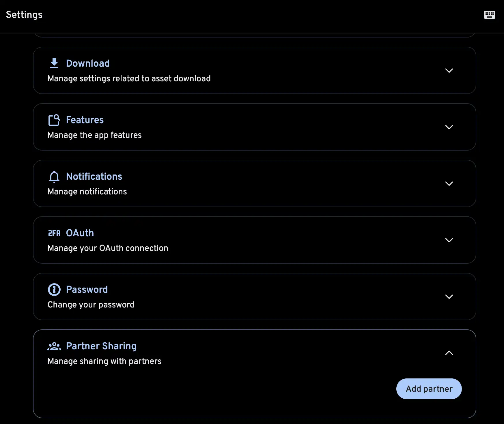Collapse the Partner Sharing section
The height and width of the screenshot is (424, 504).
(449, 353)
